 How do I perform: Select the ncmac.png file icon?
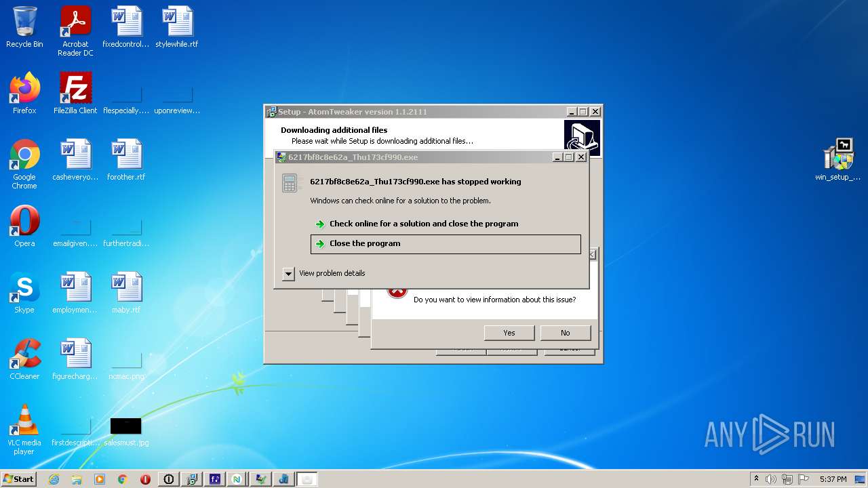126,366
